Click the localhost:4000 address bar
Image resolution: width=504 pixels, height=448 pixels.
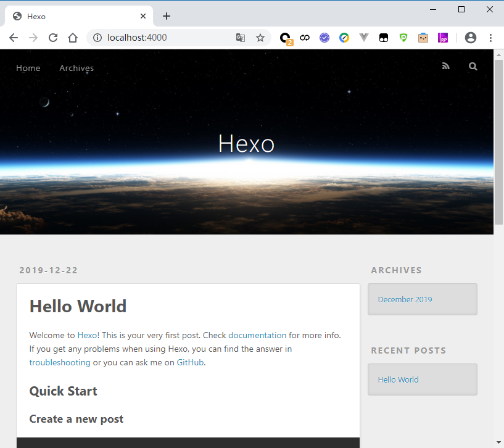point(167,38)
